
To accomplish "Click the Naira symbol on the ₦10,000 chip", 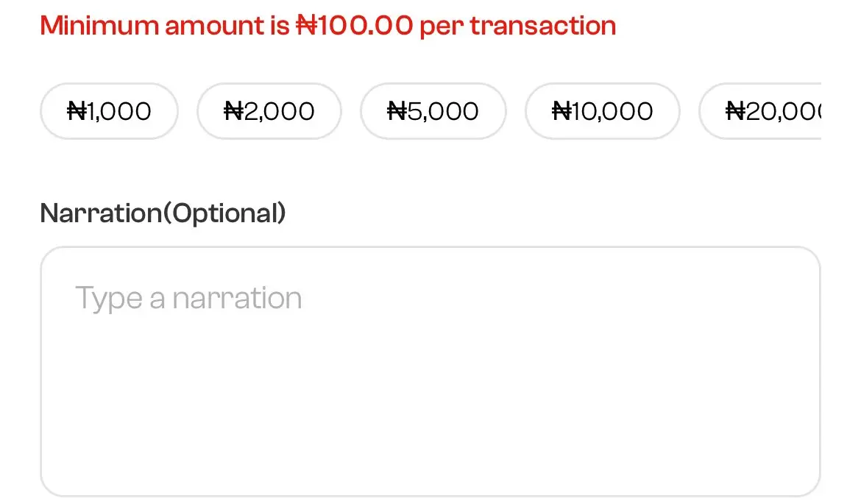I will [561, 111].
